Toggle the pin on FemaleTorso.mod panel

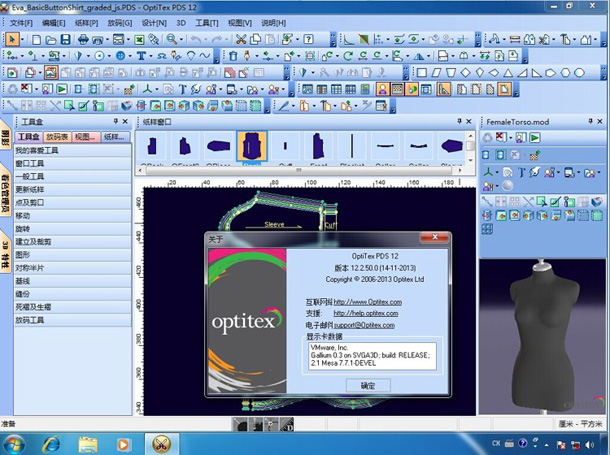tap(591, 121)
